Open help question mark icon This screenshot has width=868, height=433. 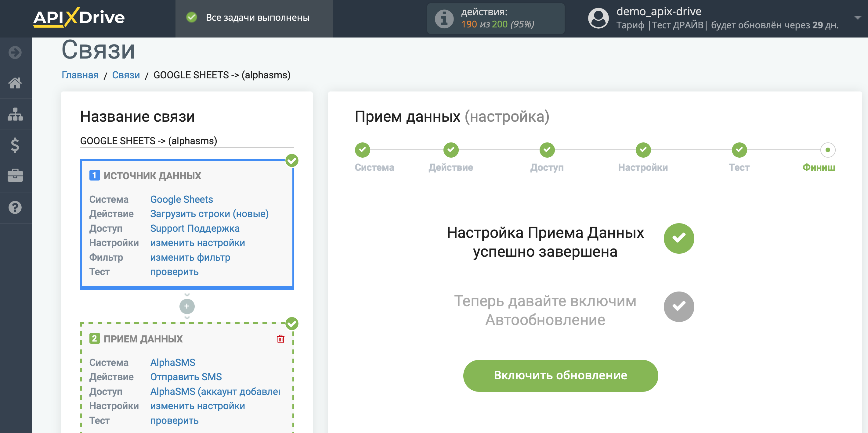[15, 207]
